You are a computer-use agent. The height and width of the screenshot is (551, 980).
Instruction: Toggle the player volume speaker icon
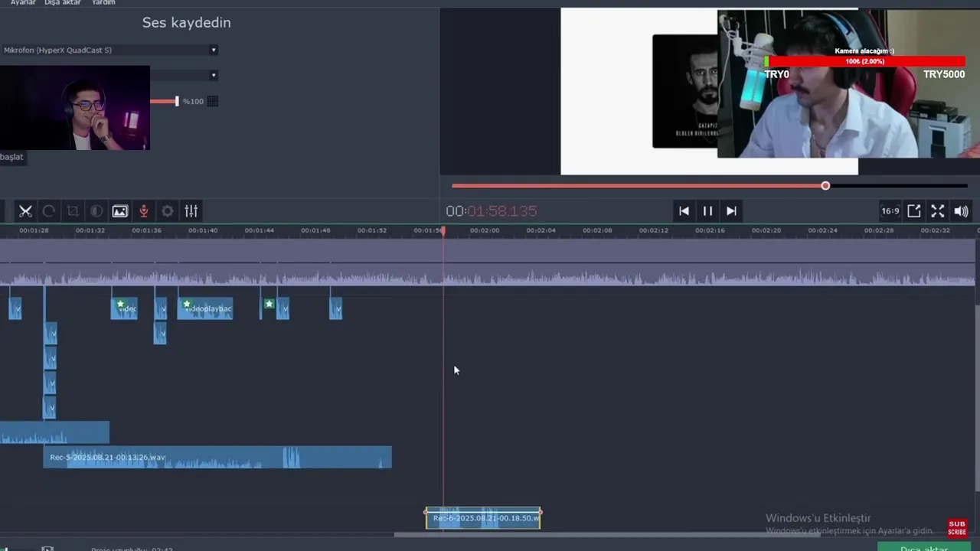(x=962, y=211)
